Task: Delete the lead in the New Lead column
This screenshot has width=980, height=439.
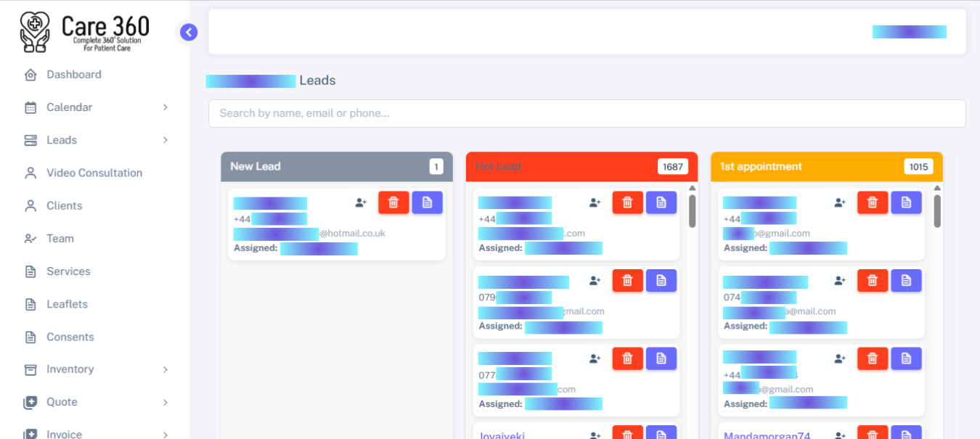Action: tap(393, 202)
